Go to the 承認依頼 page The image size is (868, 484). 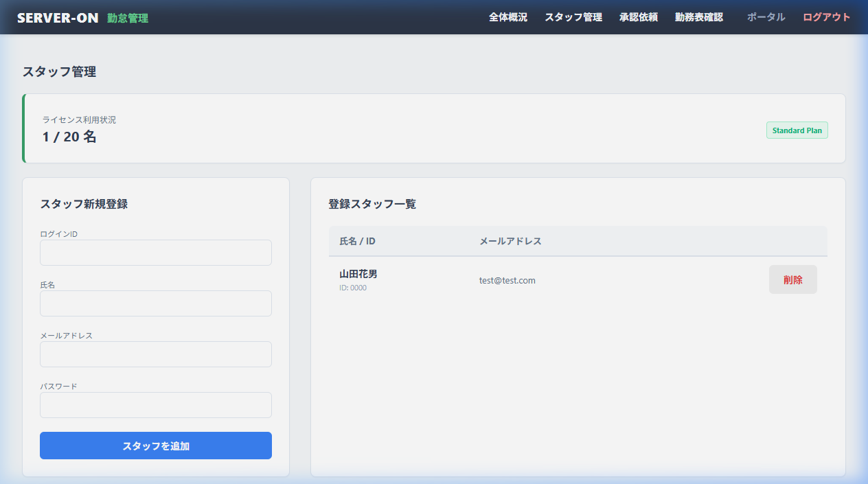[x=638, y=17]
